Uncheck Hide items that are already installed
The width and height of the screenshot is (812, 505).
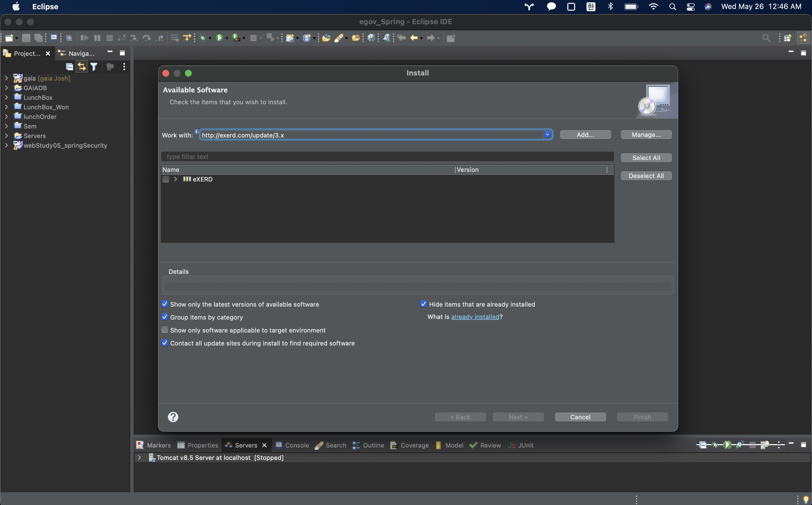423,304
